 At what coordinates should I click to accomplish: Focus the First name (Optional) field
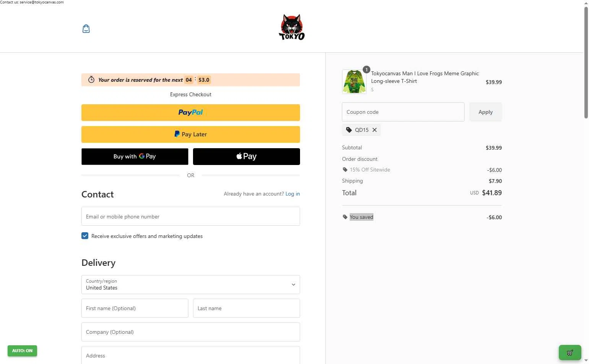tap(135, 308)
